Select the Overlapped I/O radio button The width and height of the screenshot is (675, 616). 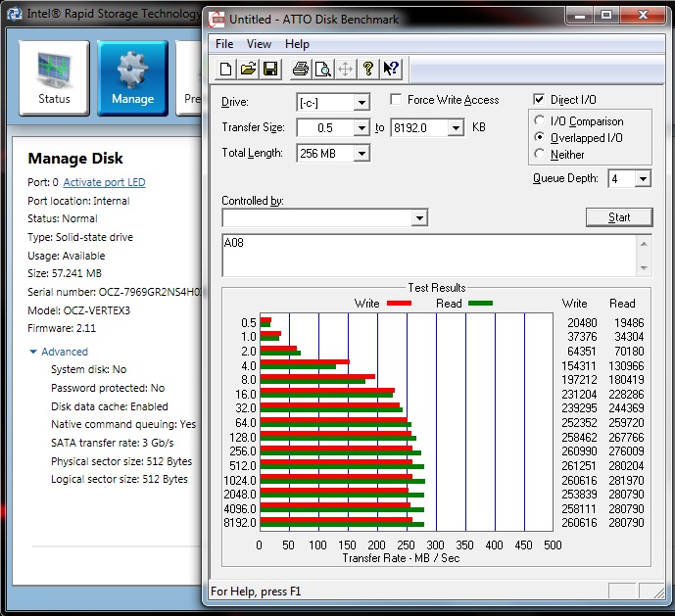(x=539, y=137)
